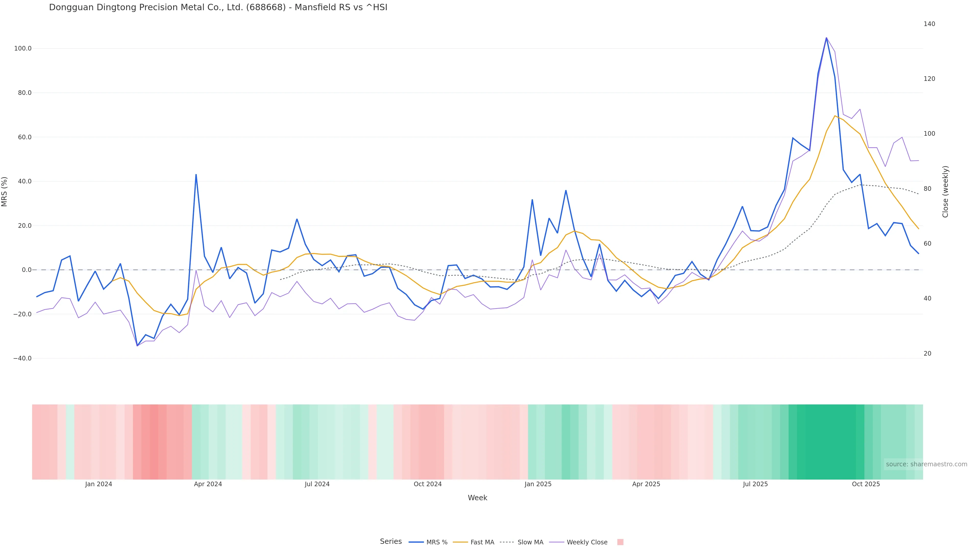Click the 100.0 left y-axis tick label
Image resolution: width=980 pixels, height=551 pixels.
point(23,49)
